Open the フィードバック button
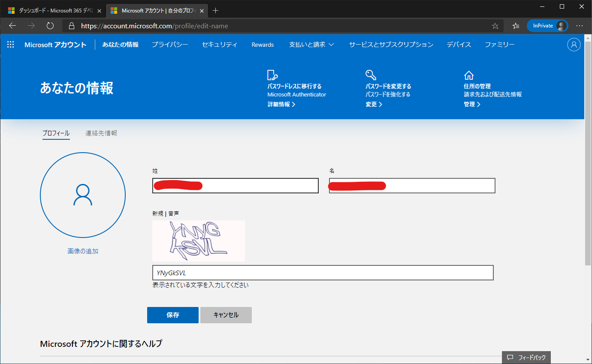The width and height of the screenshot is (592, 364). [x=526, y=357]
